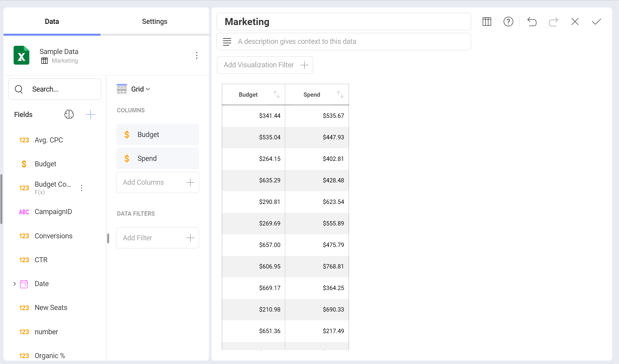619x364 pixels.
Task: Confirm the visualization with the checkmark
Action: 596,22
